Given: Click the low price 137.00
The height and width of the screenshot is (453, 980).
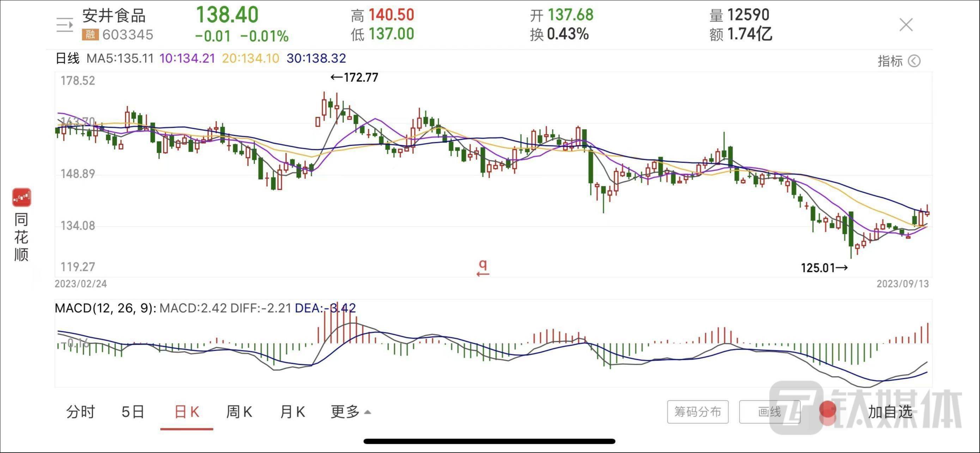Looking at the screenshot, I should click(x=391, y=34).
